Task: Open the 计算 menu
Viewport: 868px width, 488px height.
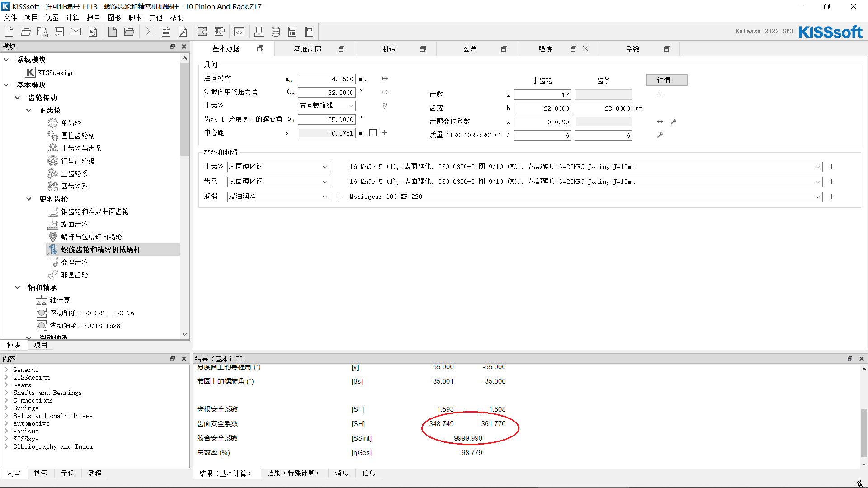Action: point(73,18)
